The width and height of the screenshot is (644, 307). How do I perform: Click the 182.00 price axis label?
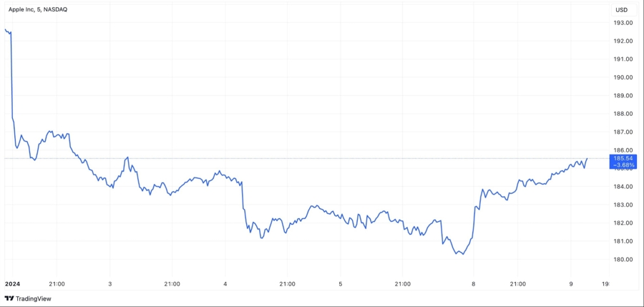pos(623,223)
